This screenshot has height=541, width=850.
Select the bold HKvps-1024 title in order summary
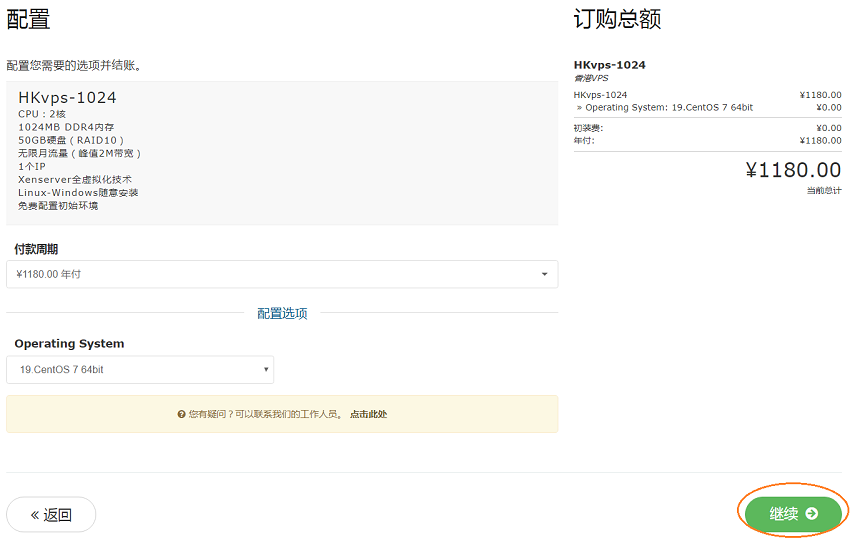(x=609, y=65)
